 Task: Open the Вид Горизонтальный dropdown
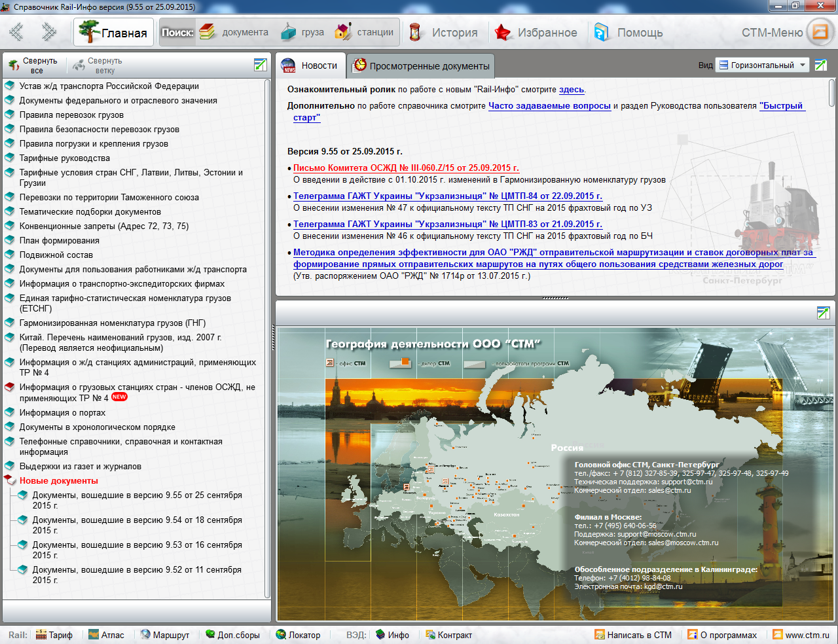[762, 65]
